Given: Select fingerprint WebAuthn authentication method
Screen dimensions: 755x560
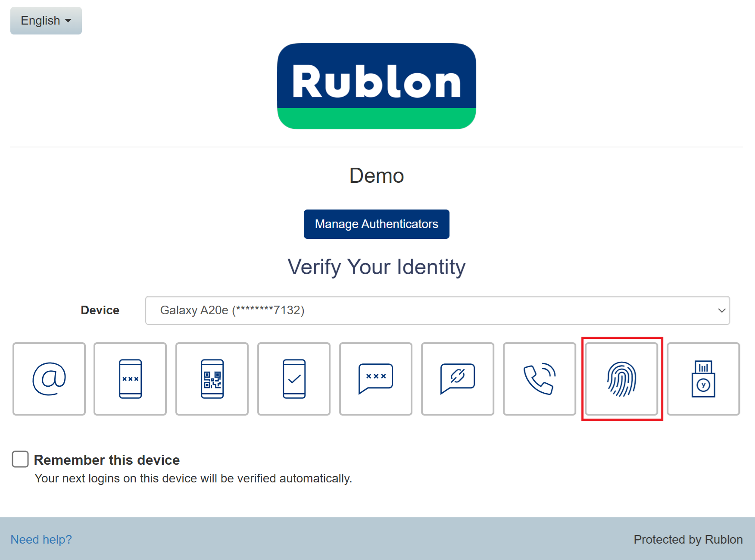Looking at the screenshot, I should [621, 379].
